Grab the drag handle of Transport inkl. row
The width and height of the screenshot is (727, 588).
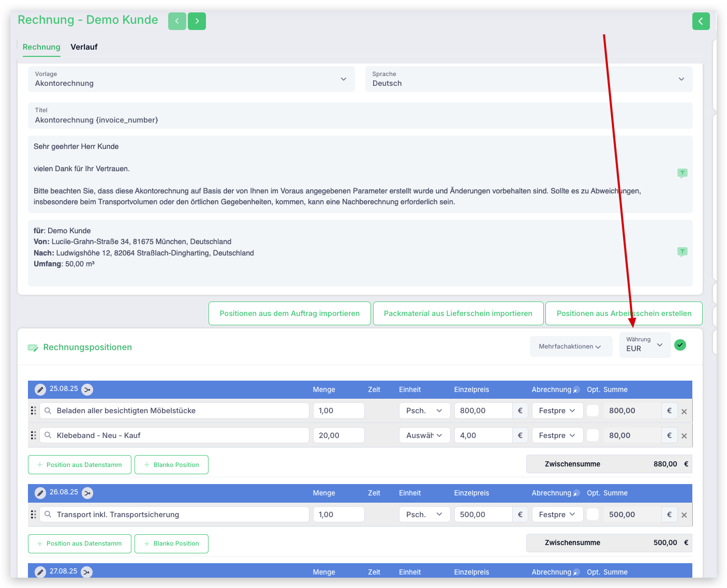tap(33, 515)
